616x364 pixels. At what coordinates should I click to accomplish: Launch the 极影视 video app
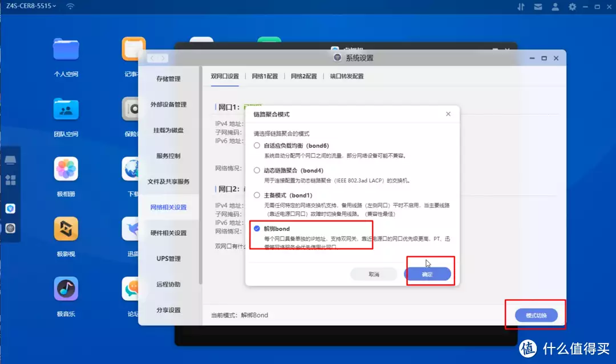click(x=66, y=228)
